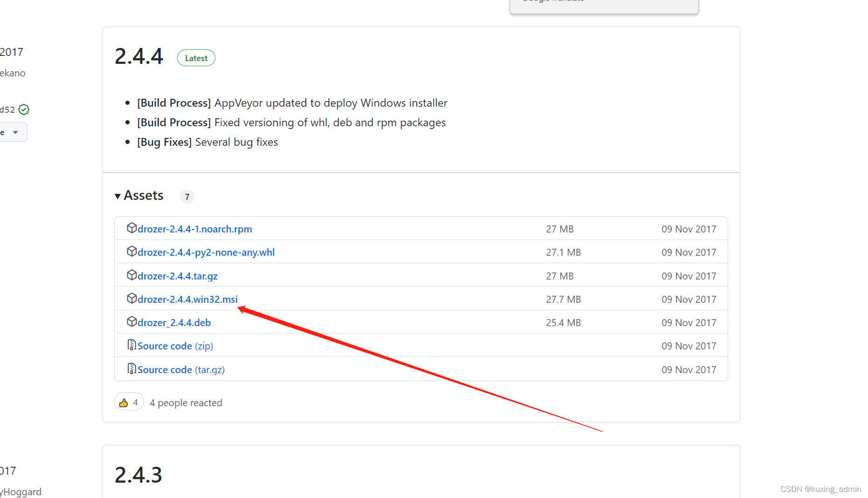Open the 2.4.4 release title
The width and height of the screenshot is (868, 498).
[139, 56]
